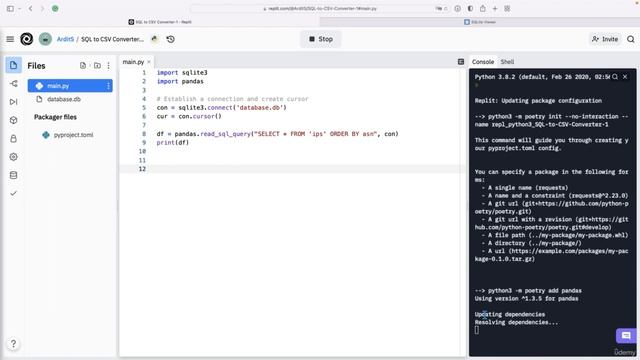Image resolution: width=640 pixels, height=360 pixels.
Task: Open a new browser tab with plus
Action: [x=495, y=8]
